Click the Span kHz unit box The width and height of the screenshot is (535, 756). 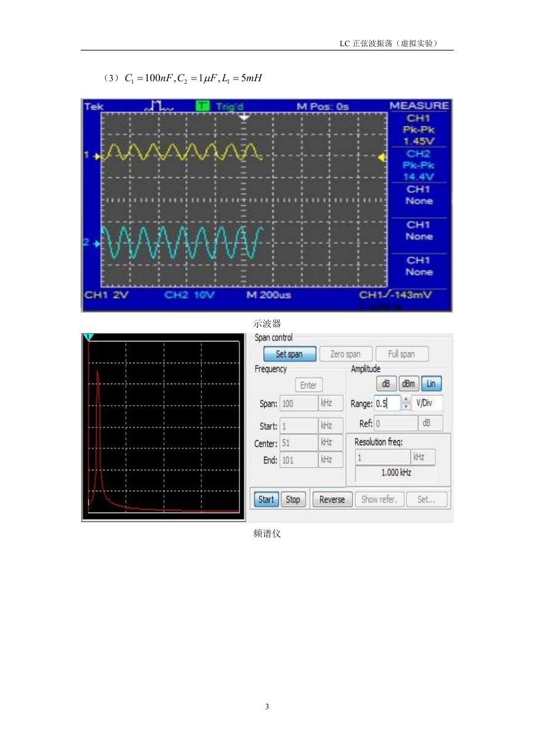pos(330,404)
